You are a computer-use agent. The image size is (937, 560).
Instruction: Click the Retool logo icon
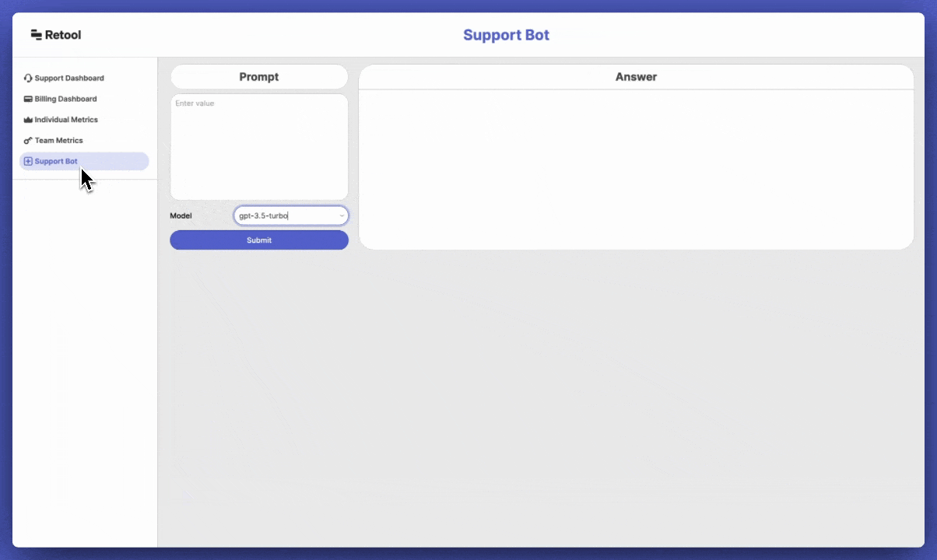(x=36, y=35)
